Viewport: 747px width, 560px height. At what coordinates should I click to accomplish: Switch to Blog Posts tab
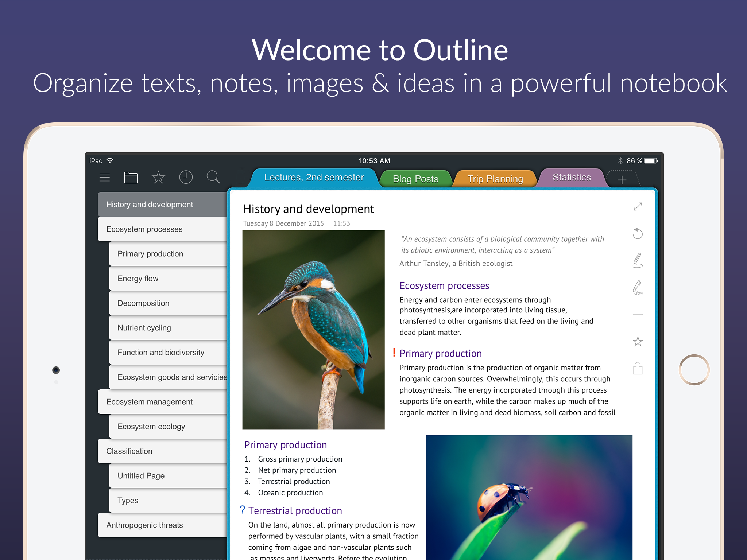coord(415,179)
